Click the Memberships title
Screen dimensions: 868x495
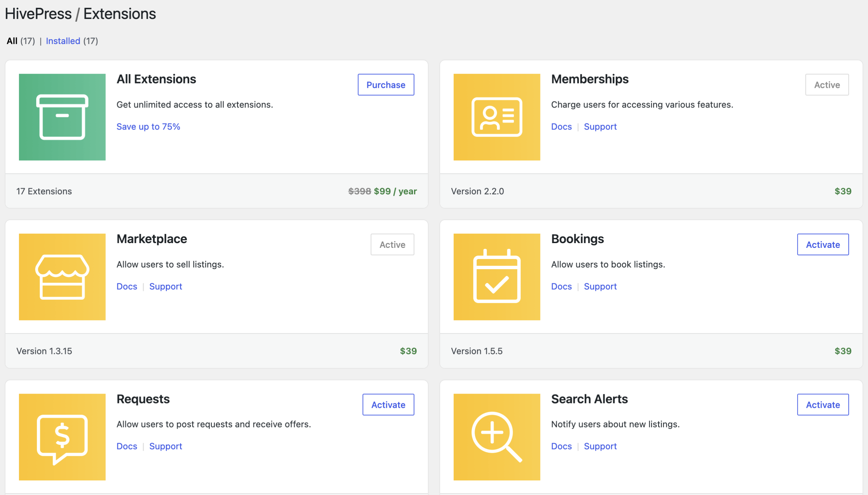tap(590, 79)
